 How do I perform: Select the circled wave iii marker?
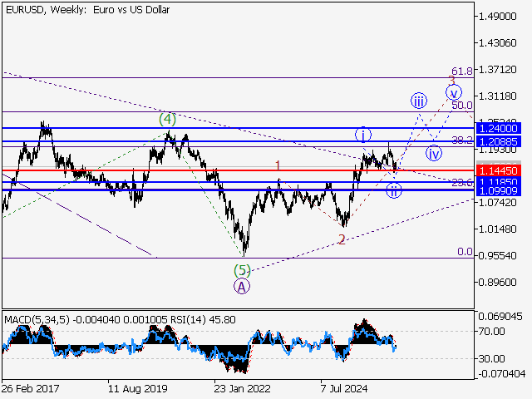(x=418, y=101)
